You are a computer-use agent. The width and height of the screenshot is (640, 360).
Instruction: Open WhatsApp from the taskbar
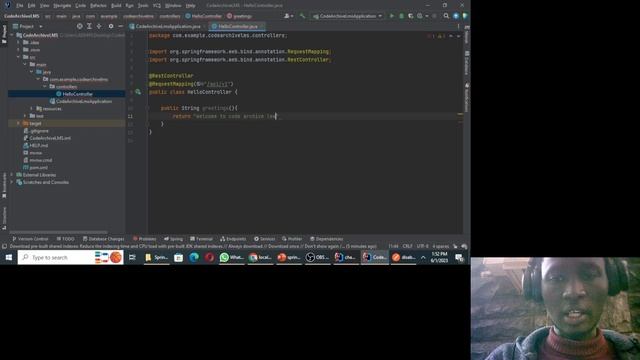pos(231,257)
